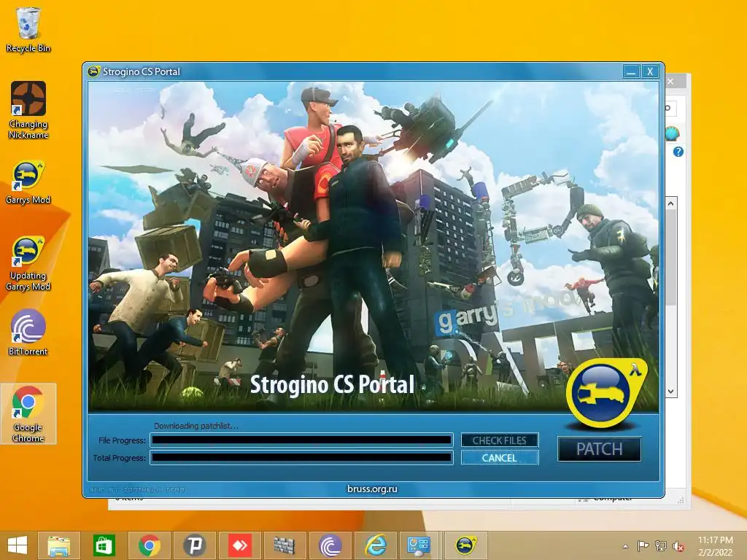The height and width of the screenshot is (560, 747).
Task: Switch to the Strogino launcher taskbar icon
Action: tap(465, 545)
